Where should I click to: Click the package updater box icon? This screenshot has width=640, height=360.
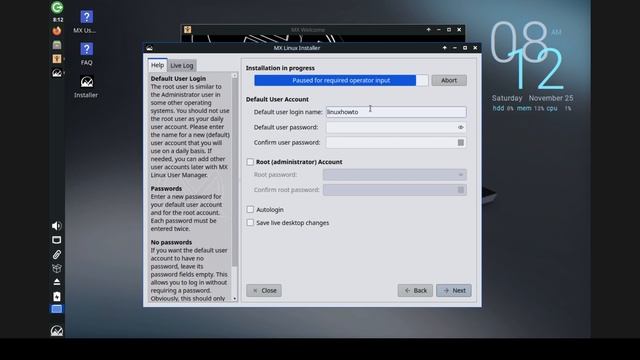(57, 268)
